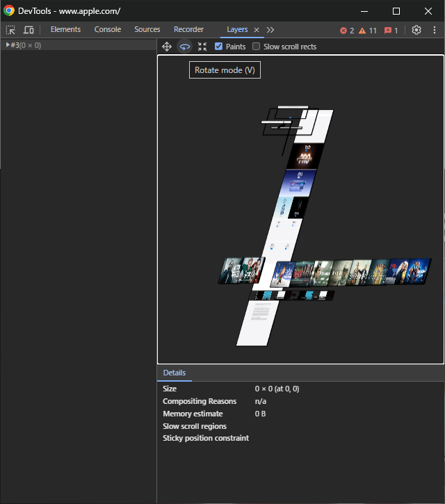Expand the #3 layer tree node
The width and height of the screenshot is (445, 504).
(8, 45)
